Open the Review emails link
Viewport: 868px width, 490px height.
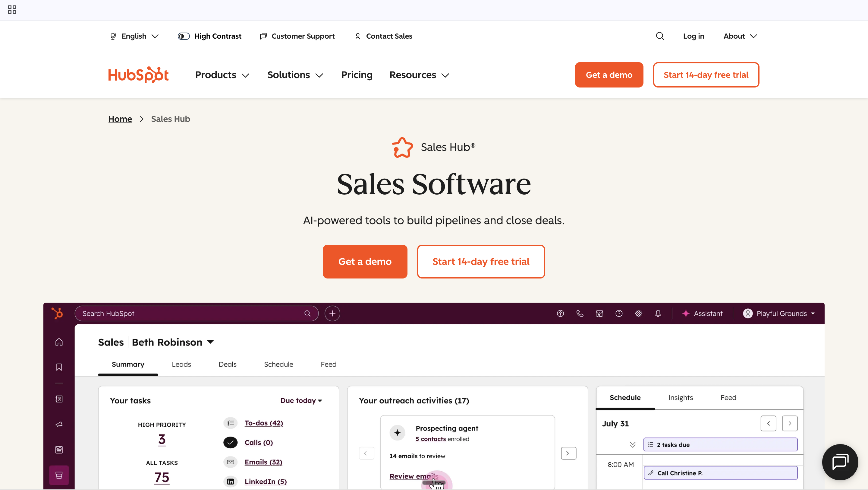pos(414,476)
